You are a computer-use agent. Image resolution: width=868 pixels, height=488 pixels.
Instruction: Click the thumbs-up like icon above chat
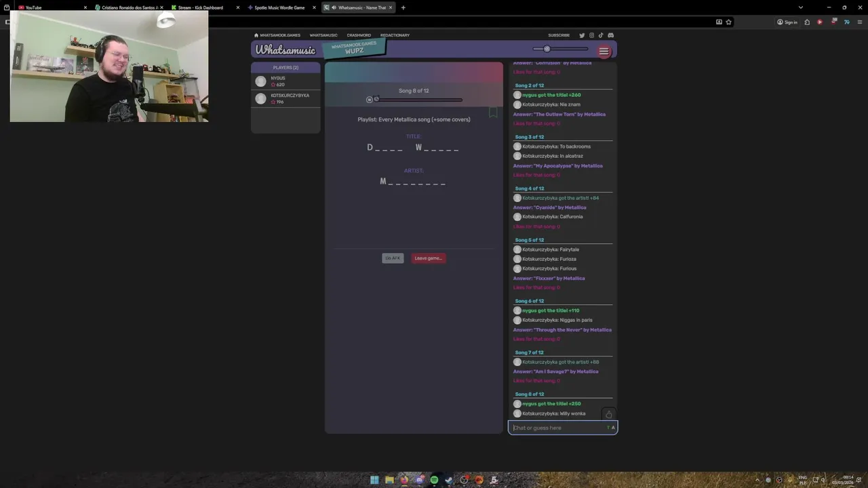(608, 414)
